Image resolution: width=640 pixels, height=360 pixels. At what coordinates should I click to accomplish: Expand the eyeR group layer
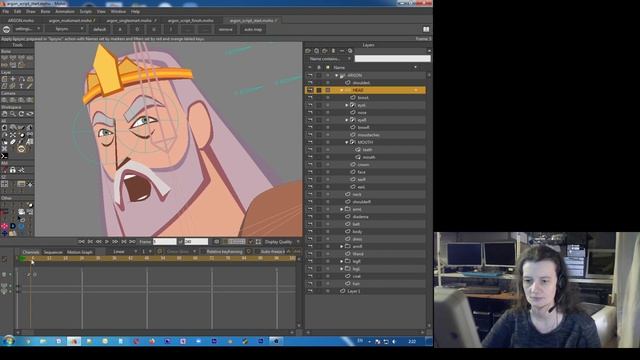(x=347, y=120)
